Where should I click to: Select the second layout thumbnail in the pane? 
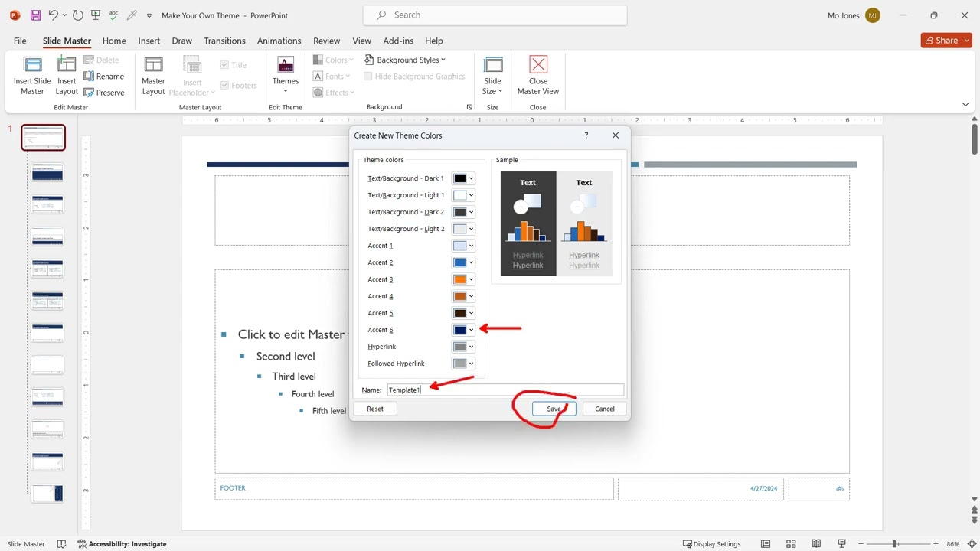pos(47,205)
